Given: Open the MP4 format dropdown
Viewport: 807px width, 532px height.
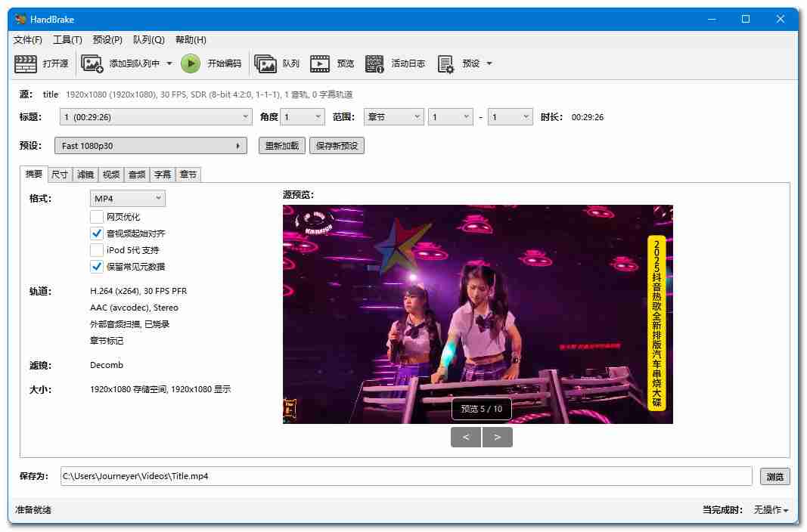Looking at the screenshot, I should [127, 198].
